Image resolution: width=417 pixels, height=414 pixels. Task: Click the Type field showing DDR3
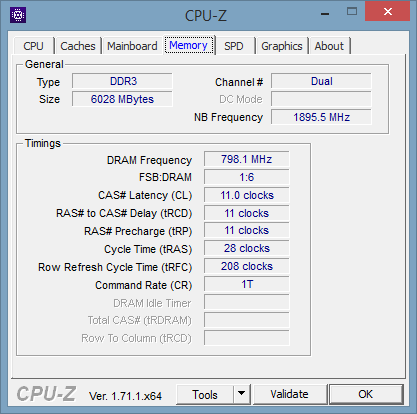(x=122, y=81)
